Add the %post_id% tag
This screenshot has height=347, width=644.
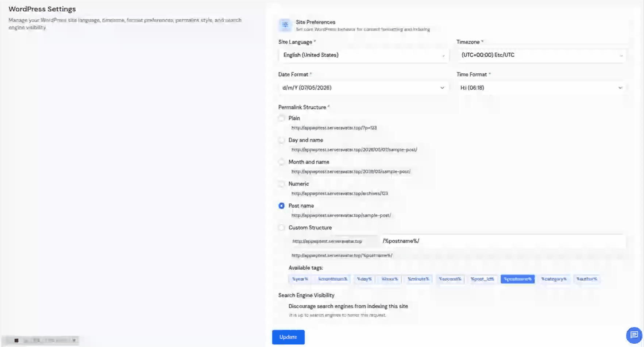[482, 279]
